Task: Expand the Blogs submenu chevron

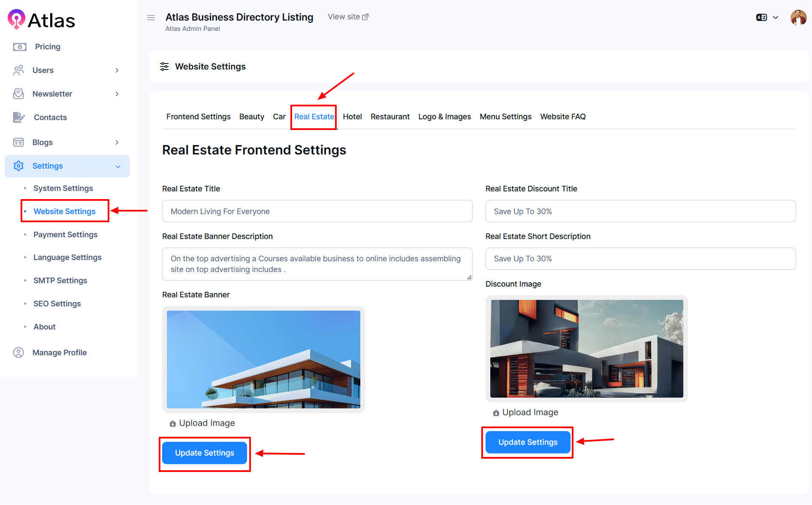Action: (x=117, y=142)
